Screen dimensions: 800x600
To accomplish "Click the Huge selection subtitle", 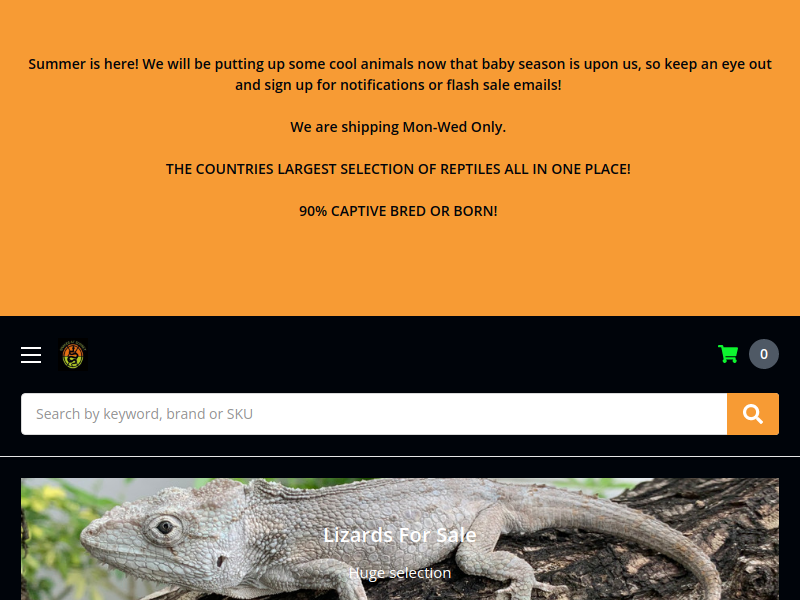I will (x=400, y=573).
